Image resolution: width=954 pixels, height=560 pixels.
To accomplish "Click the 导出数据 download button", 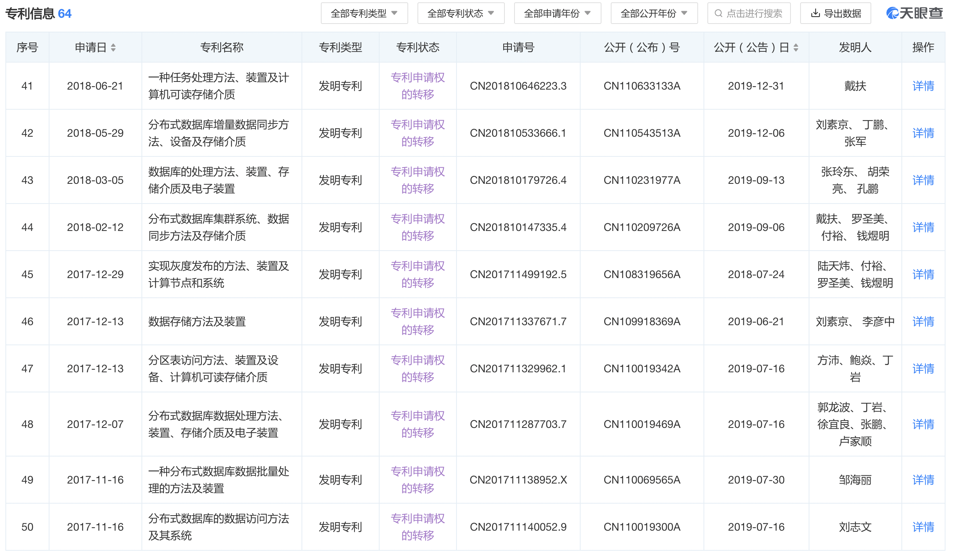I will tap(835, 14).
